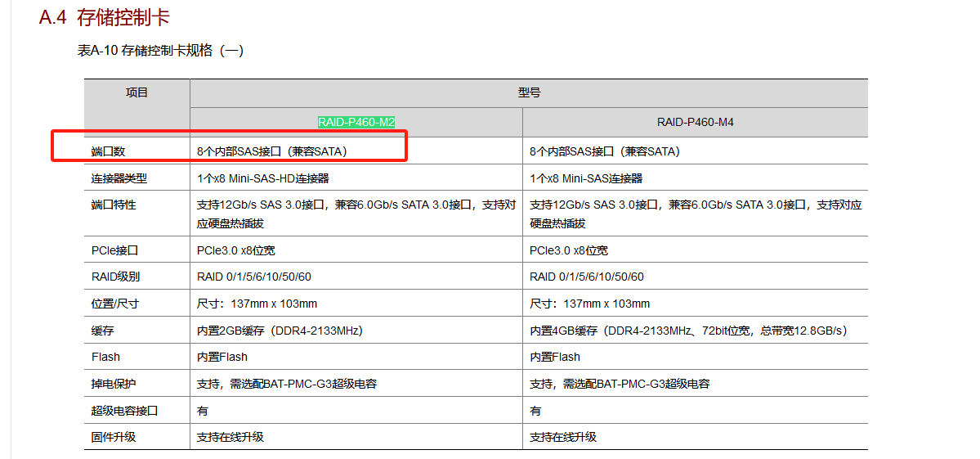Click 8个内部SAS接口 cell under RAID-P460-M4
The image size is (980, 459).
605,151
